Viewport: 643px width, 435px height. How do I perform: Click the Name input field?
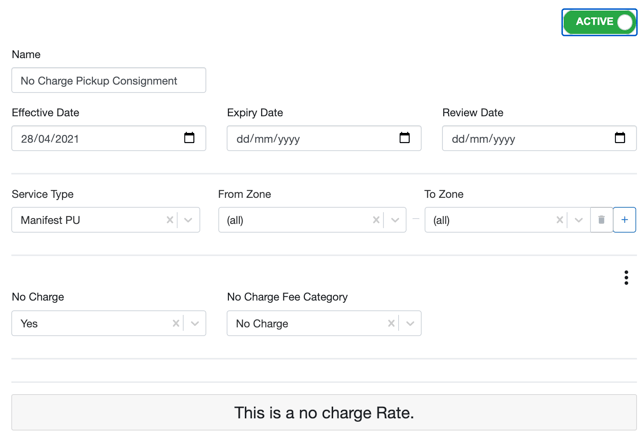(108, 81)
